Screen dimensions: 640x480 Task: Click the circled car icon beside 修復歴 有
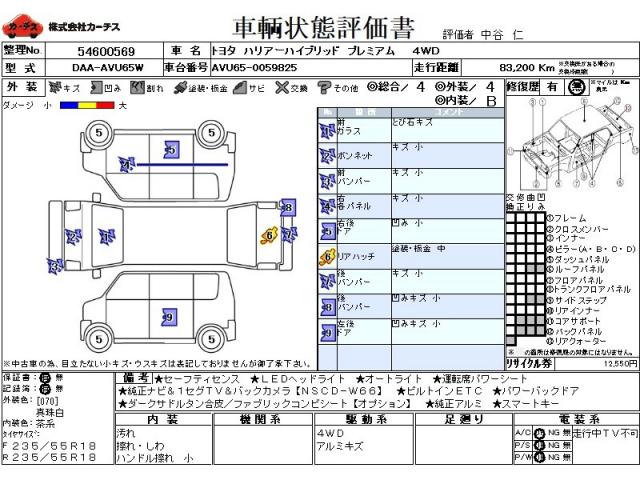click(x=577, y=87)
